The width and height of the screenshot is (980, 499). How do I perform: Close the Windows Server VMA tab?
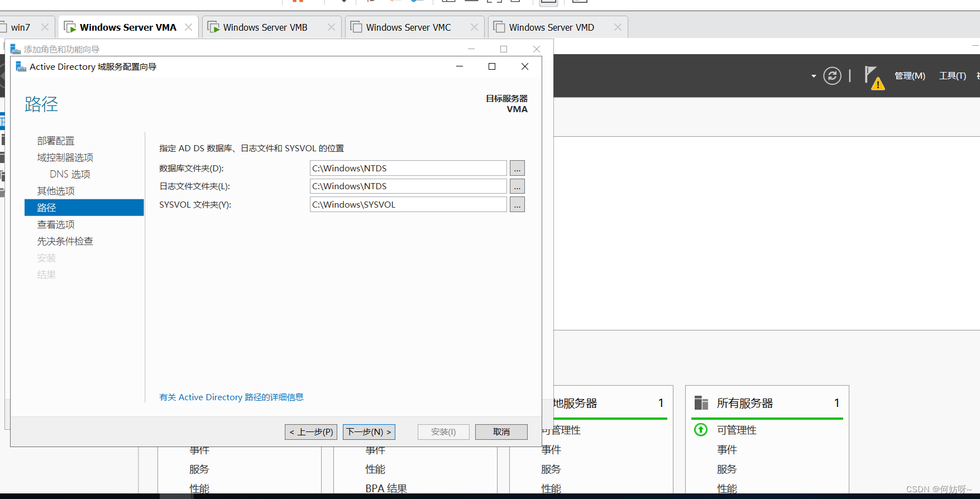[x=188, y=27]
